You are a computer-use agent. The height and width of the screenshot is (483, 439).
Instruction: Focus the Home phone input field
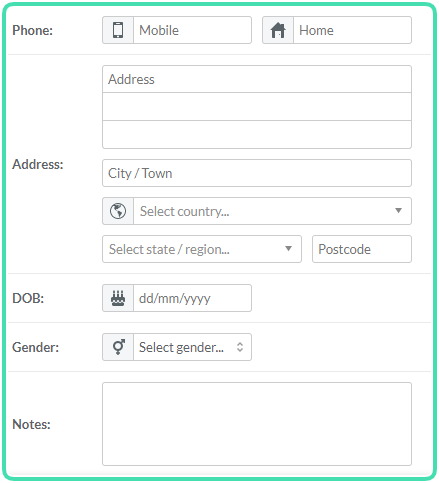pos(352,30)
